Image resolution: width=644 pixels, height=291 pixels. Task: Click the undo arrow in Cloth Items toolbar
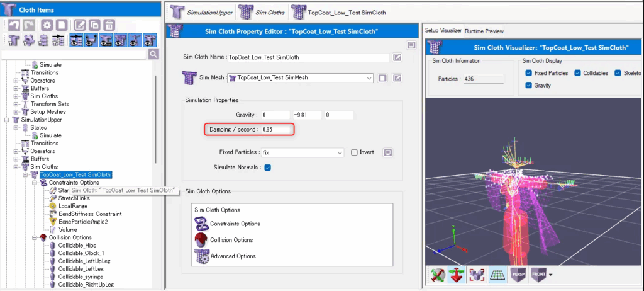[14, 25]
